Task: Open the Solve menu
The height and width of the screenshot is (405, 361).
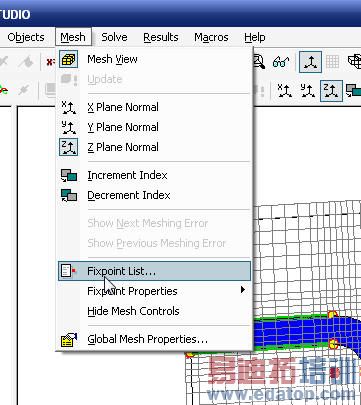Action: 114,37
